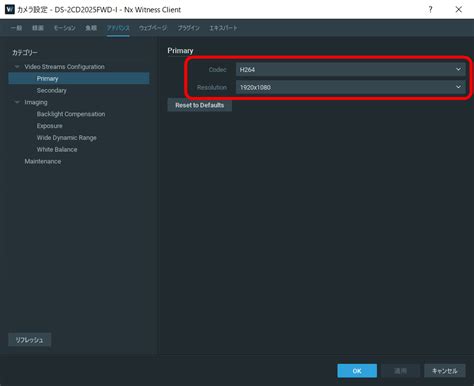Image resolution: width=474 pixels, height=386 pixels.
Task: Select the Primary stream item
Action: click(x=79, y=79)
